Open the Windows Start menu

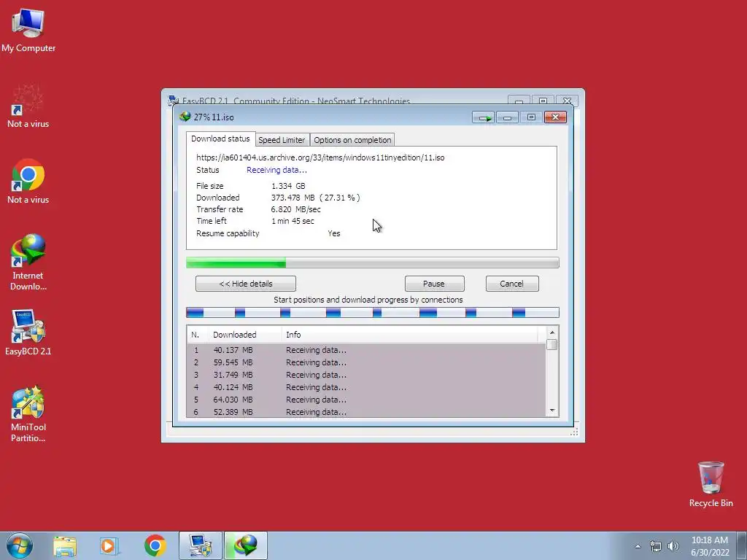click(x=20, y=545)
